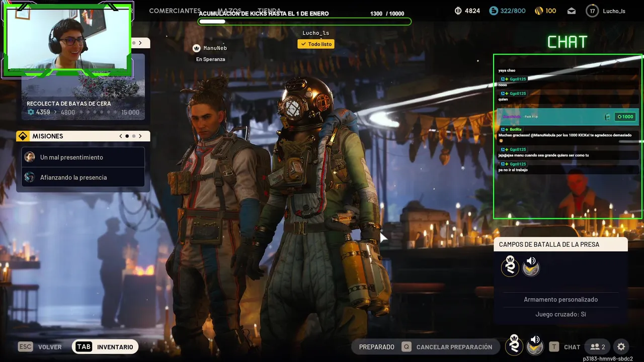The height and width of the screenshot is (362, 644).
Task: Click the CHAT overlay title
Action: (567, 42)
